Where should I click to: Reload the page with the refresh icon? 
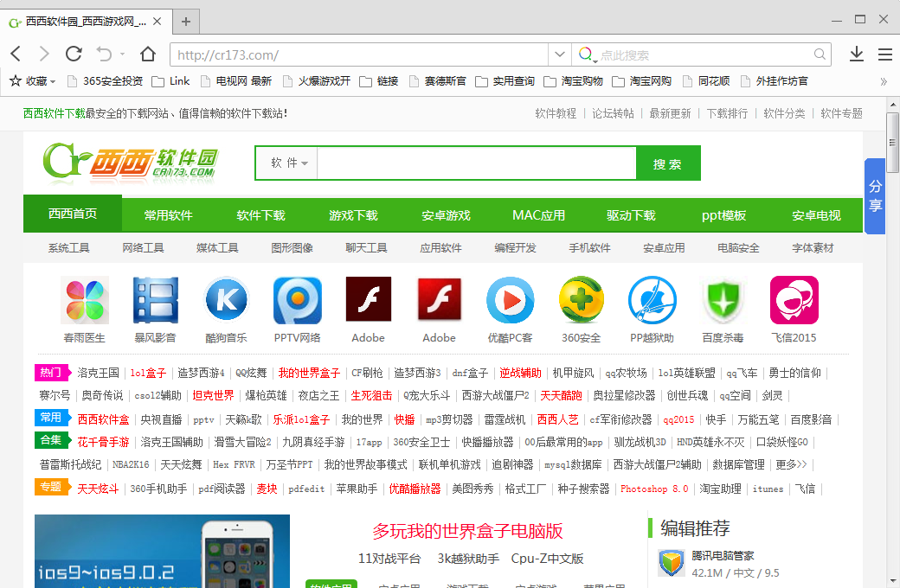tap(74, 54)
